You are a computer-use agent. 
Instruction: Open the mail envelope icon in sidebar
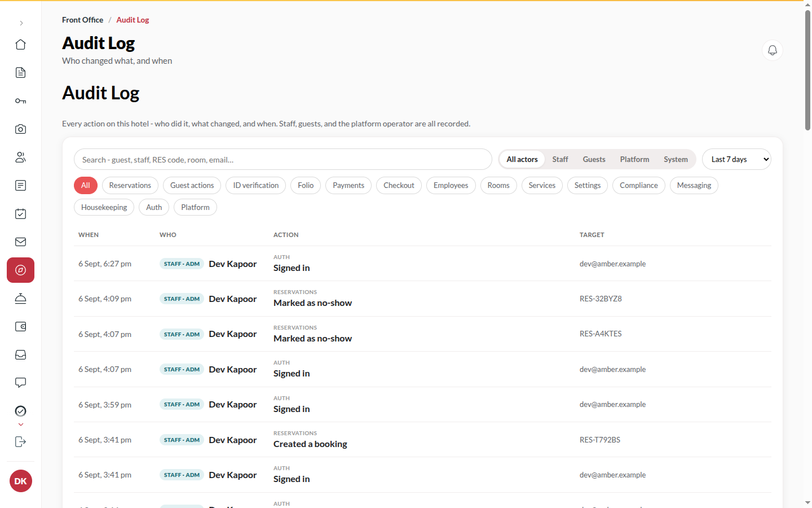coord(21,242)
